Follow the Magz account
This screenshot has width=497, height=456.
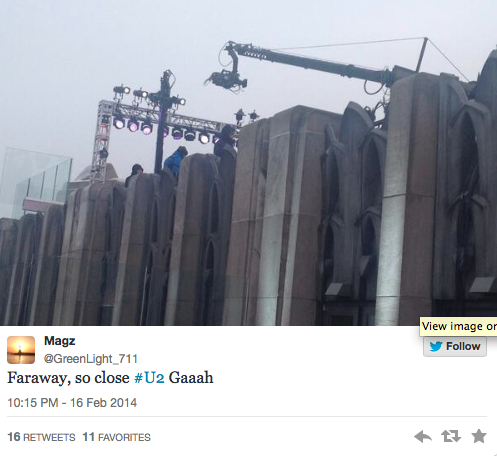[x=455, y=347]
